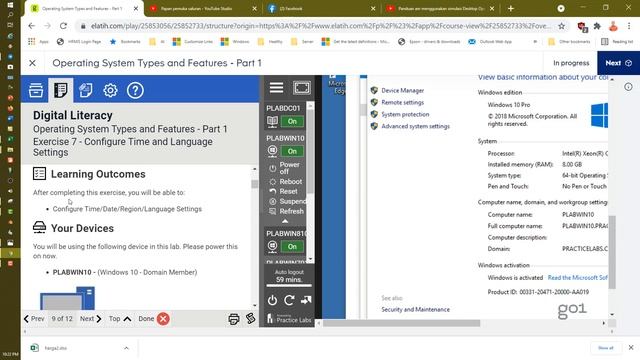Open Chrome profile avatar

pyautogui.click(x=613, y=26)
